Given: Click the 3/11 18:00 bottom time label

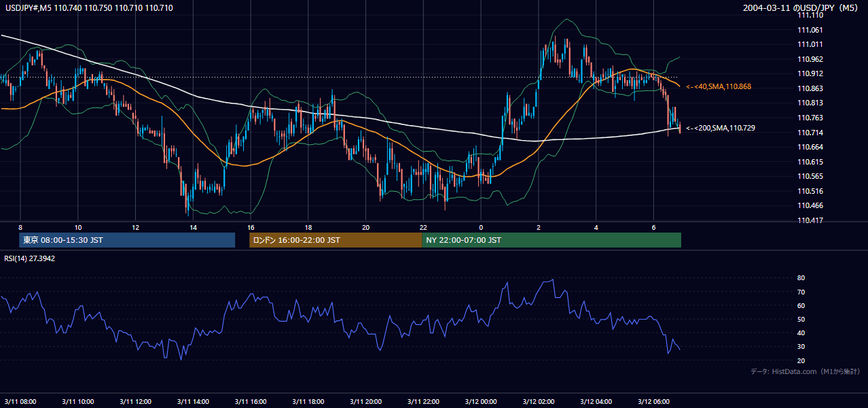Looking at the screenshot, I should coord(308,402).
